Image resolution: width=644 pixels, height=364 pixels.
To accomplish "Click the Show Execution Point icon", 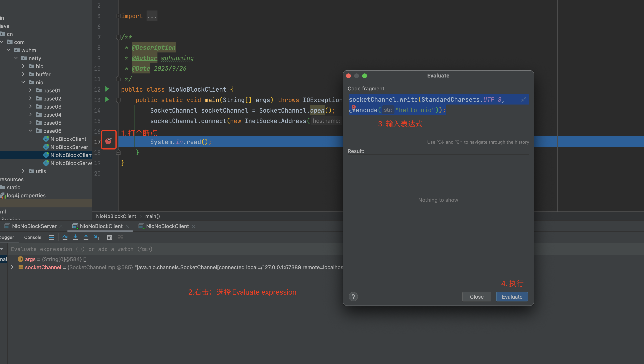I will (51, 237).
